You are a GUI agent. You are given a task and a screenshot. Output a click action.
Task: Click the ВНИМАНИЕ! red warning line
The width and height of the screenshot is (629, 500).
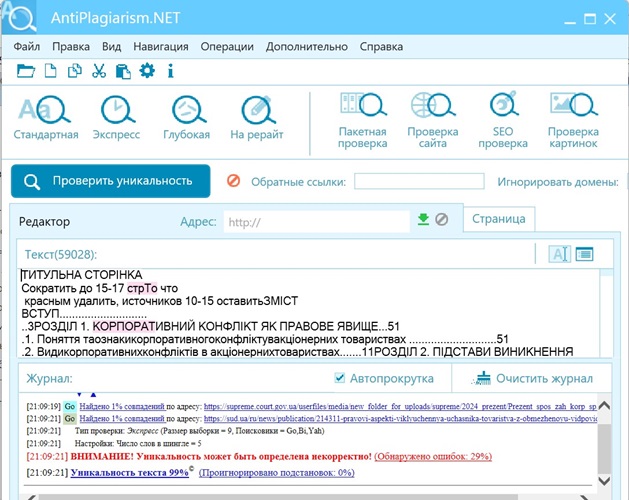[221, 457]
